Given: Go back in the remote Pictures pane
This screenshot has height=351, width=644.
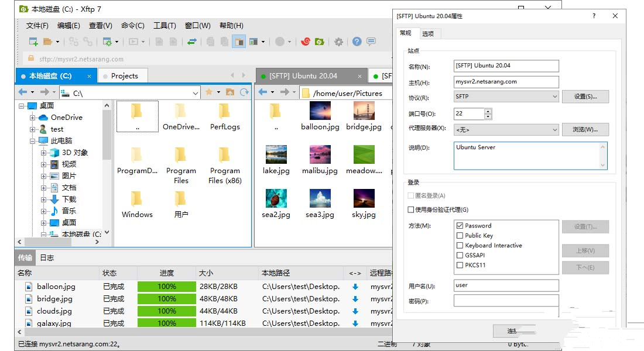Looking at the screenshot, I should (263, 92).
